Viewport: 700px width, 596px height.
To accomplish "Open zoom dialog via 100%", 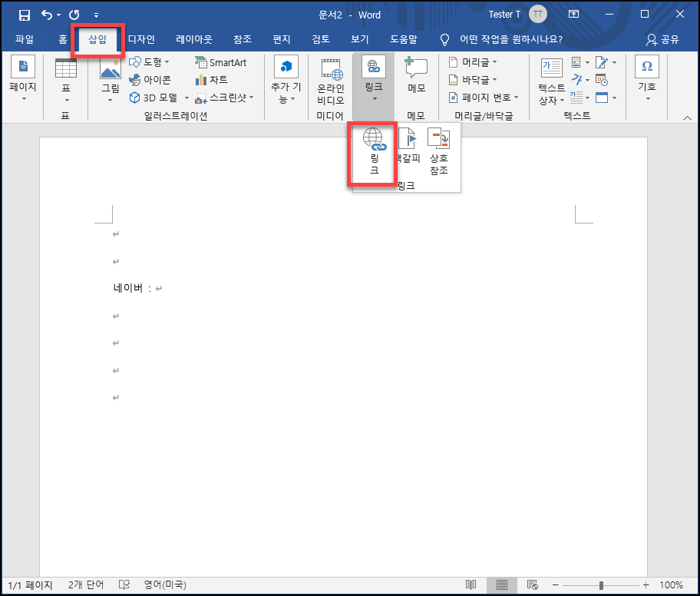I will pyautogui.click(x=671, y=584).
